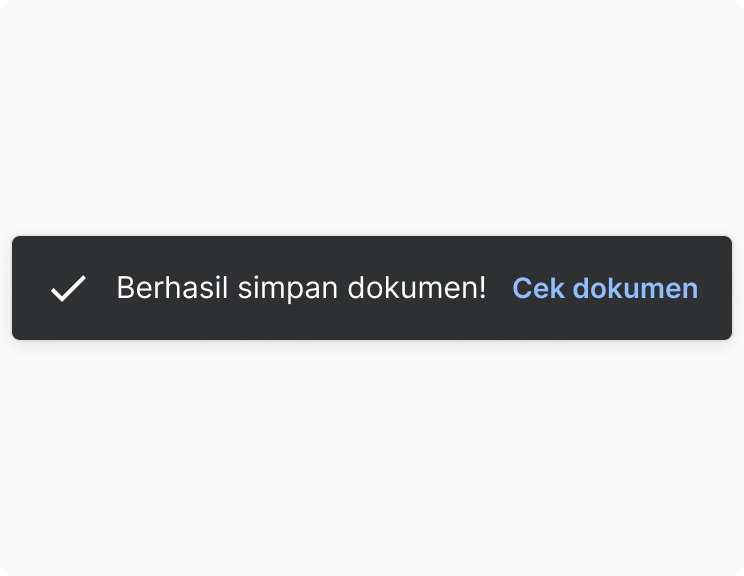Image resolution: width=744 pixels, height=576 pixels.
Task: Click the saved-document confirmation check icon
Action: 68,288
